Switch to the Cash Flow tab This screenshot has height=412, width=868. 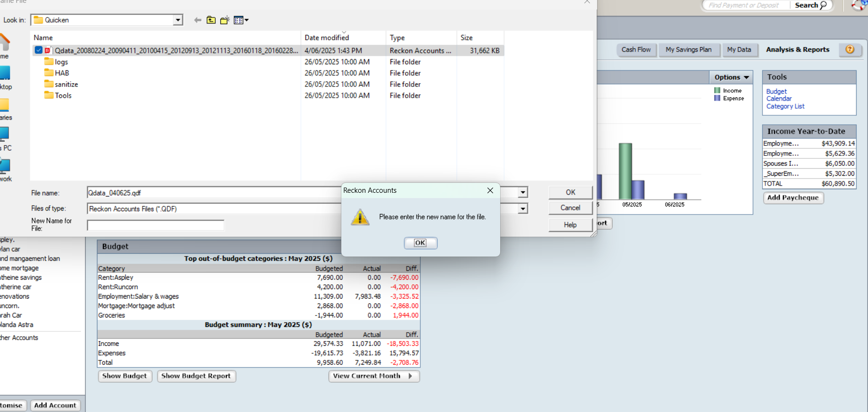636,50
